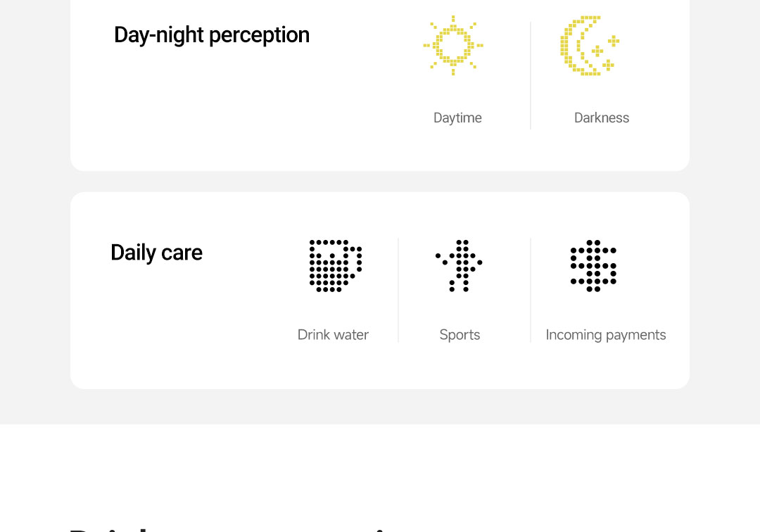This screenshot has height=532, width=760.
Task: Click the Day-night perception heading
Action: point(212,35)
